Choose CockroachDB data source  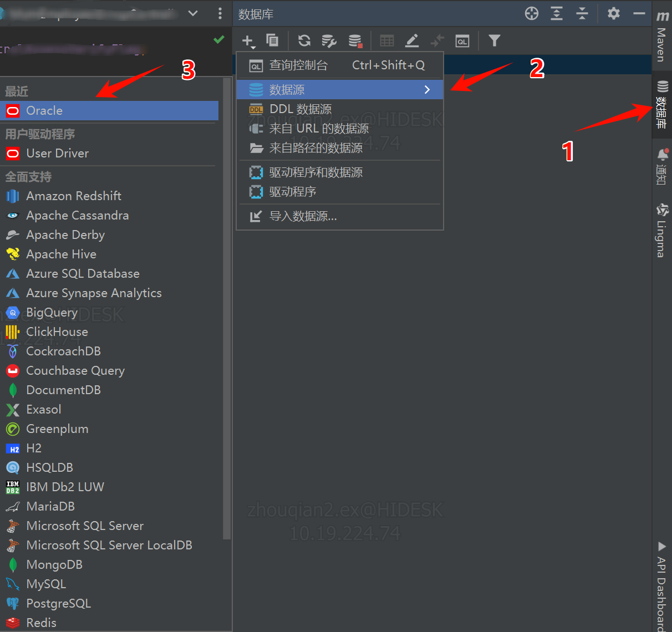pos(109,351)
